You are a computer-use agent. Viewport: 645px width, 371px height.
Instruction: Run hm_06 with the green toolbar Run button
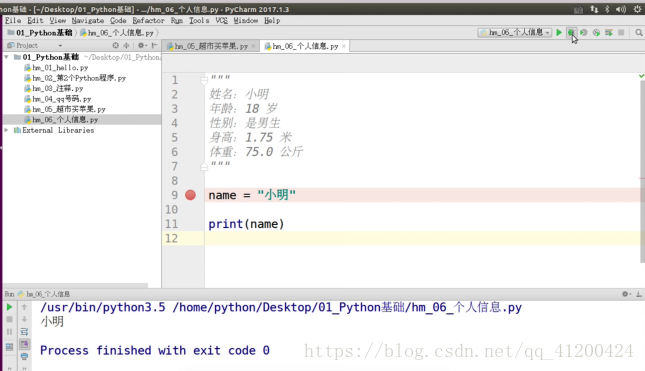click(x=559, y=32)
